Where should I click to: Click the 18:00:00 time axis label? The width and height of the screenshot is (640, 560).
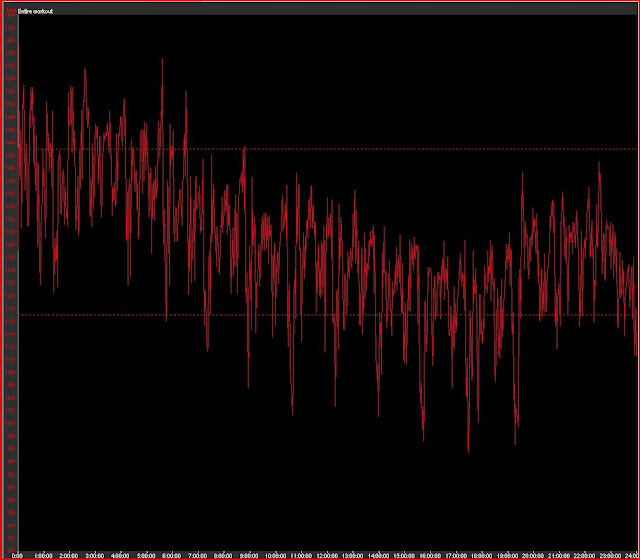click(482, 556)
